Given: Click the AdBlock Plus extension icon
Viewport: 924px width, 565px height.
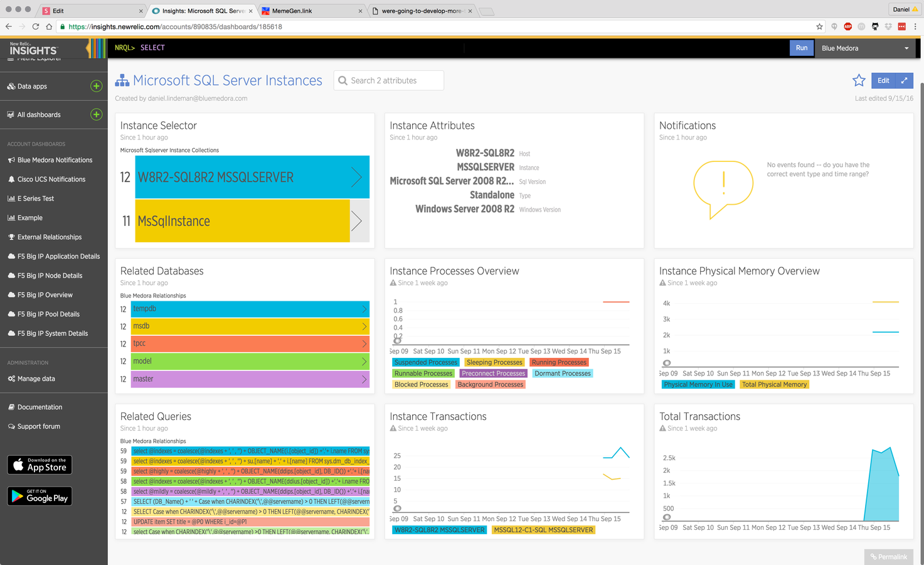Looking at the screenshot, I should coord(848,26).
